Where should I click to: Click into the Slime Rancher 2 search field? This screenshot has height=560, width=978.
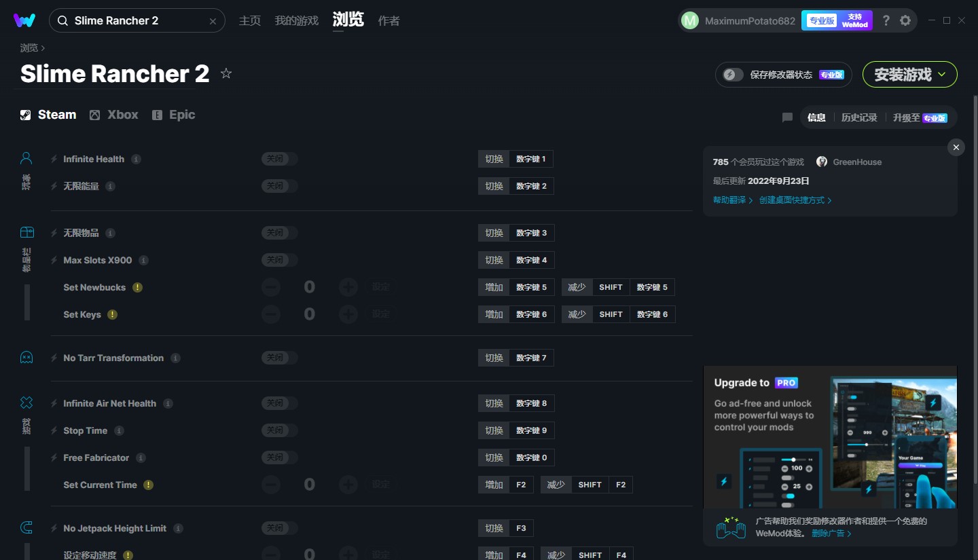coord(137,20)
